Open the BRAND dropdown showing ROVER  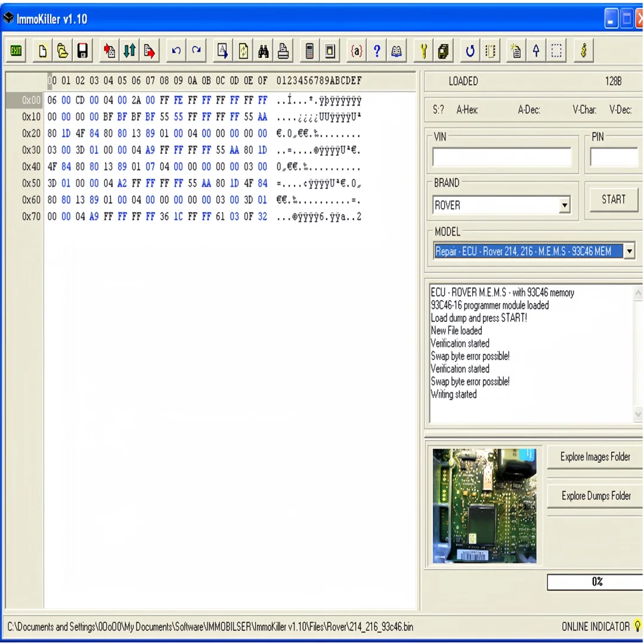click(x=563, y=205)
